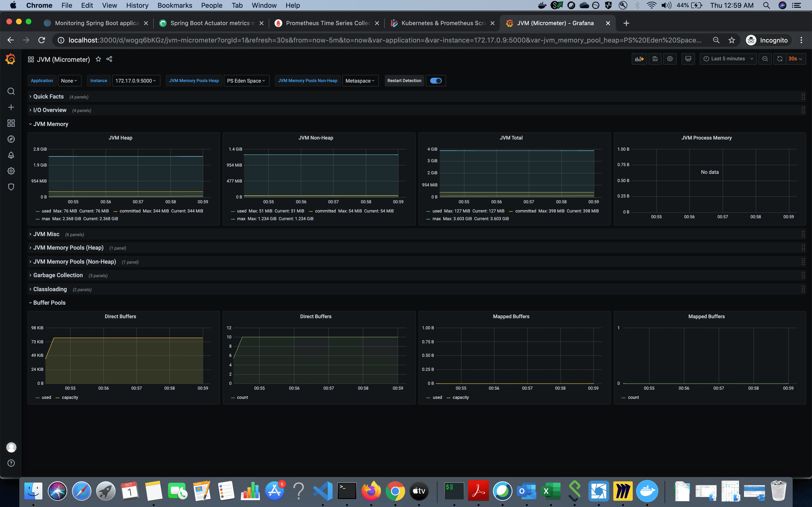Switch to Prometheus Time Series tab
The width and height of the screenshot is (812, 507).
click(x=327, y=23)
